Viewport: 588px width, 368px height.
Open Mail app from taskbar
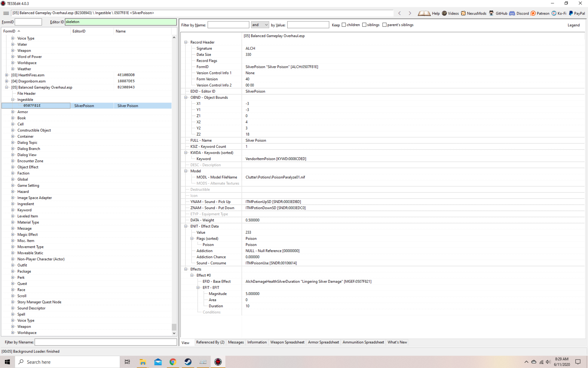[158, 362]
